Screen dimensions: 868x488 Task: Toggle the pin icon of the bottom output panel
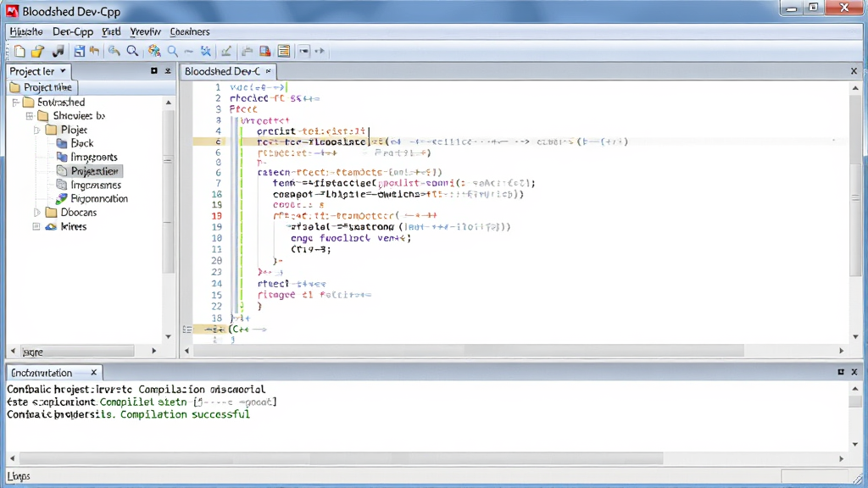tap(841, 372)
